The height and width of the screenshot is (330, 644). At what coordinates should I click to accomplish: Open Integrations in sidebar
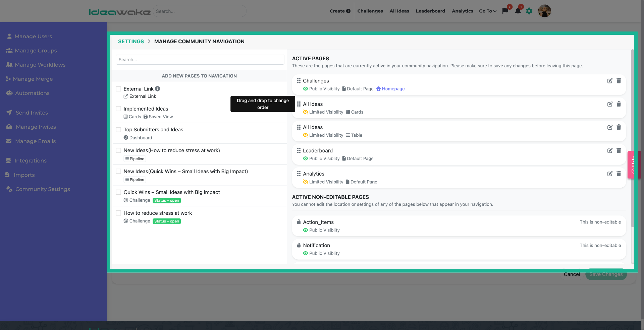coord(26,160)
